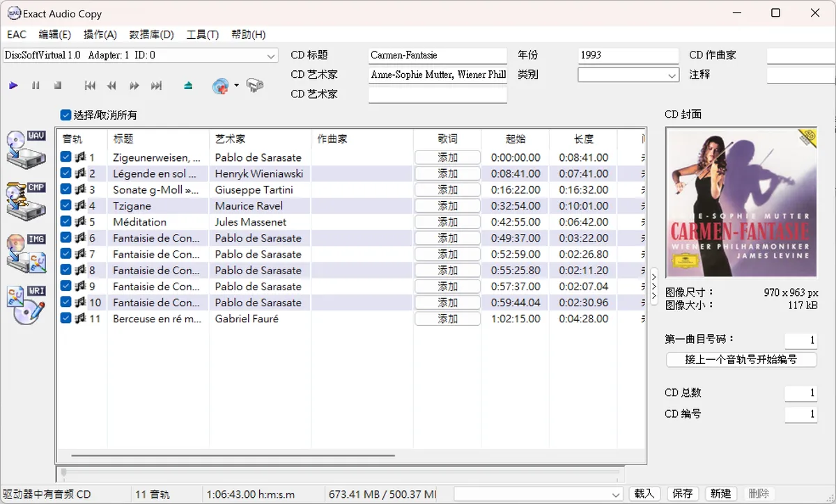Screen dimensions: 836x504
Task: Open the 操作(A) menu
Action: pos(100,35)
